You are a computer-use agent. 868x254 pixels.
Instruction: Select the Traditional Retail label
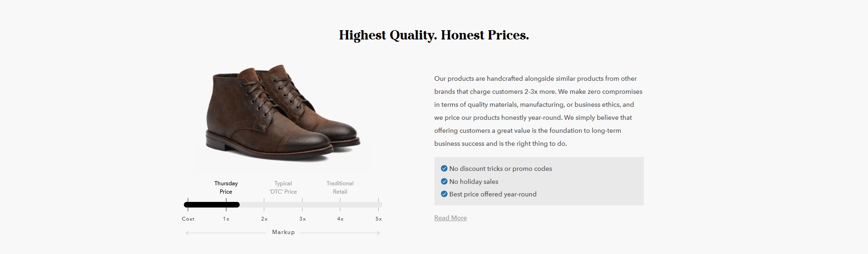(x=340, y=188)
